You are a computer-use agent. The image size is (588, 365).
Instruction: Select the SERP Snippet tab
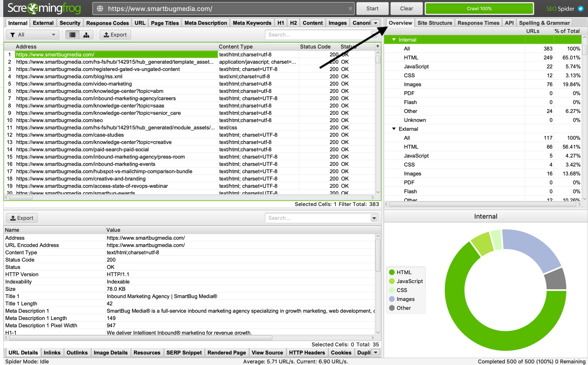point(184,352)
